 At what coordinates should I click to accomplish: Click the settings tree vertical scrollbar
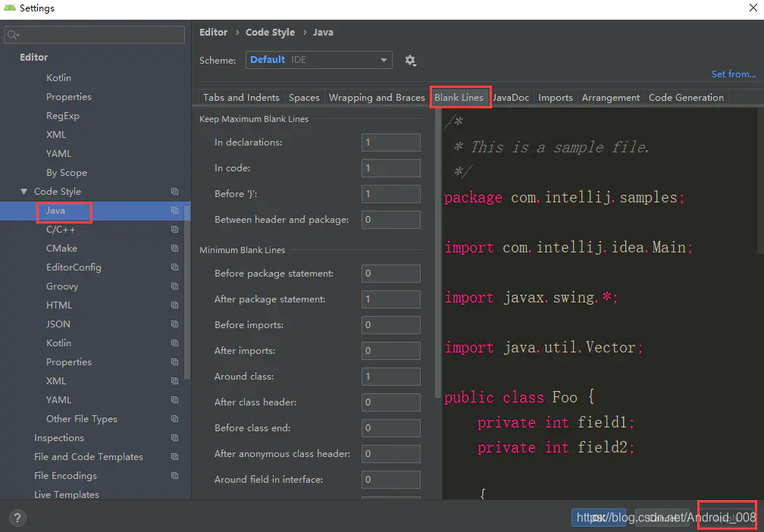point(188,293)
